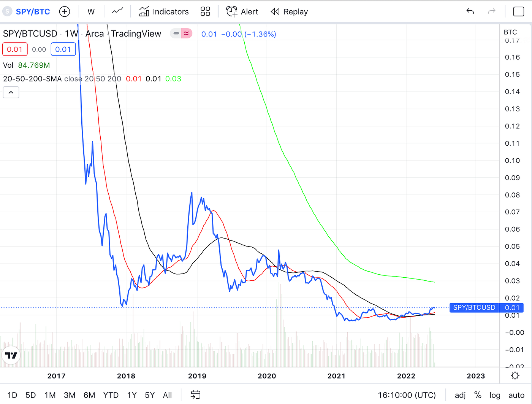Open the W weekly interval selector
Screen dimensions: 532x404
pyautogui.click(x=91, y=11)
